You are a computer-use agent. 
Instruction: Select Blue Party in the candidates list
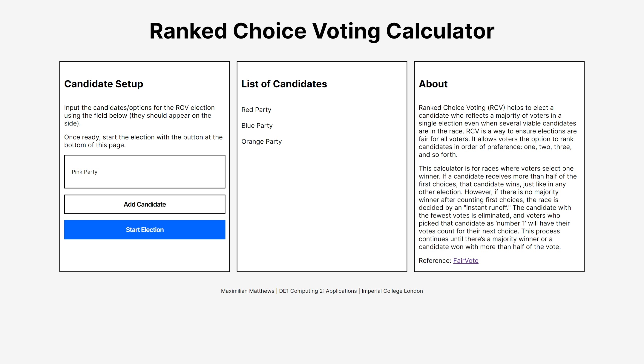click(257, 126)
